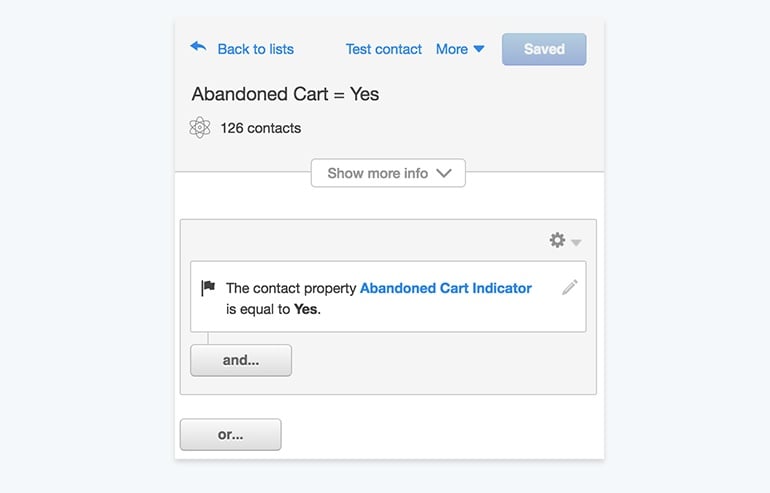This screenshot has width=770, height=493.
Task: Add an alternative with the or... button
Action: [231, 435]
